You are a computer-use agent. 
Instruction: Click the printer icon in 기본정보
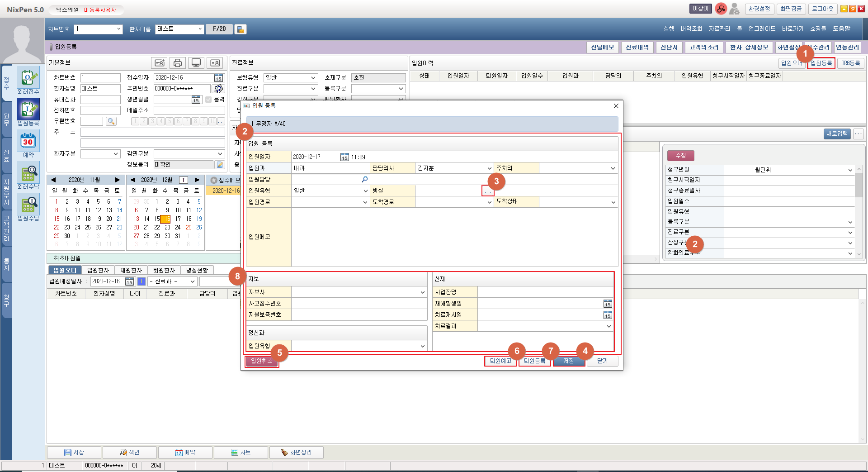click(x=178, y=63)
